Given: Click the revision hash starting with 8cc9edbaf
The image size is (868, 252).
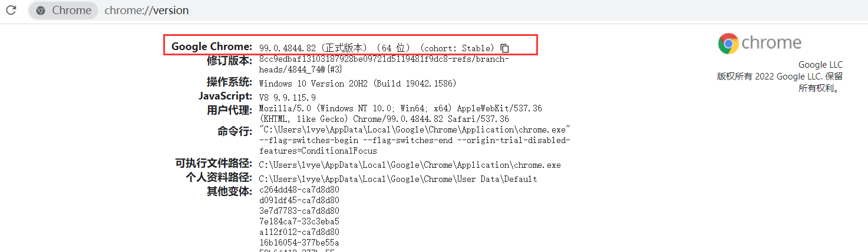Looking at the screenshot, I should pyautogui.click(x=384, y=59).
